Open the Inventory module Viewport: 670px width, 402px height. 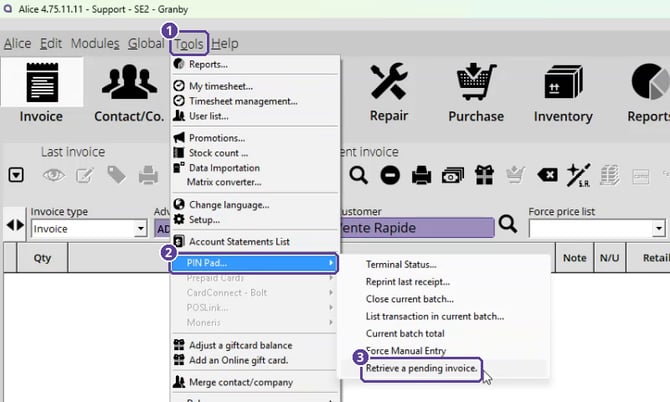click(563, 92)
